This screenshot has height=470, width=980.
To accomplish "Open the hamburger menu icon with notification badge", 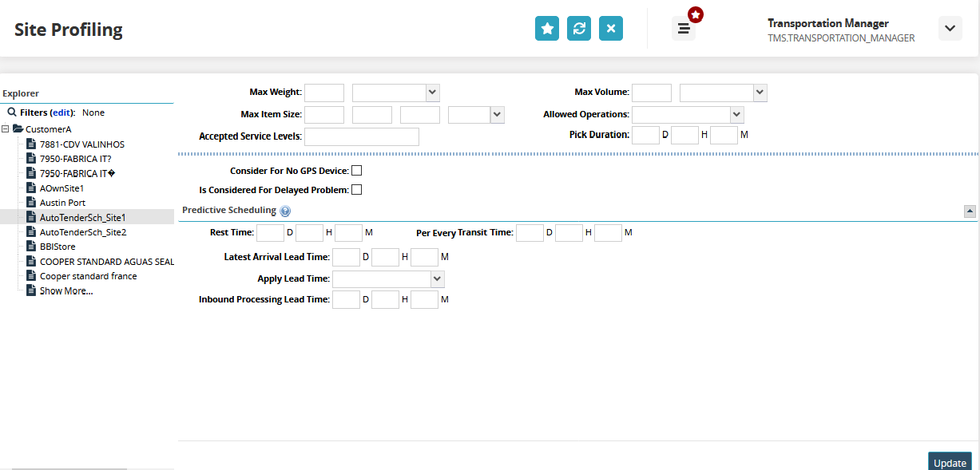I will tap(684, 29).
